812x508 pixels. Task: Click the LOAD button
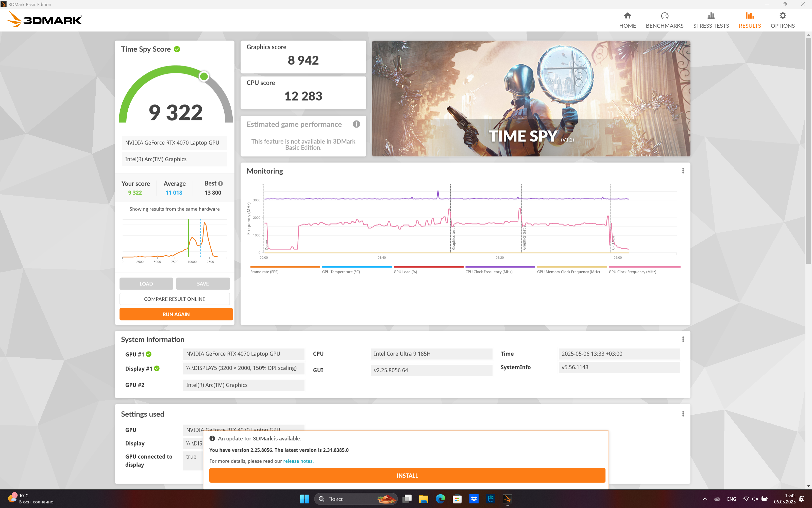pos(146,283)
